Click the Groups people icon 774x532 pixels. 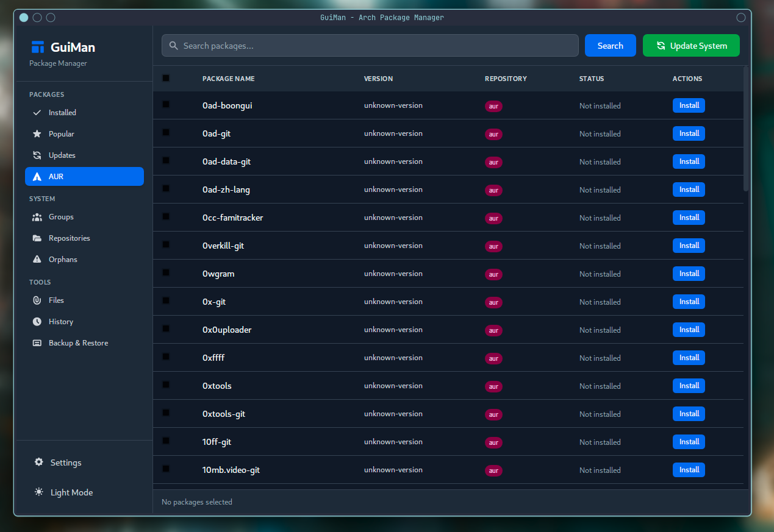click(37, 217)
